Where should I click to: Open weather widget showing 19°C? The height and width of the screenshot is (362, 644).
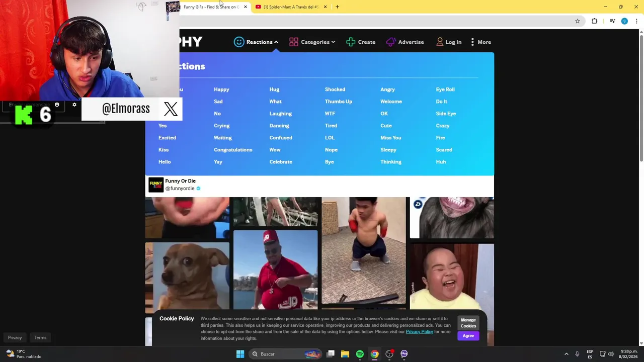24,354
